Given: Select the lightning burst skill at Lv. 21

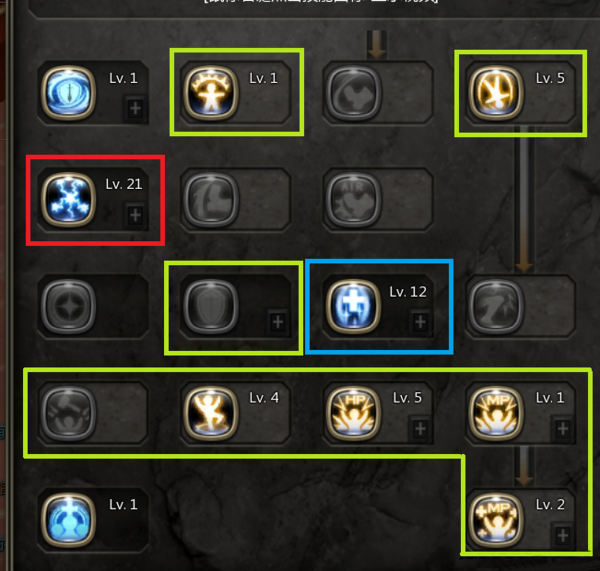Looking at the screenshot, I should point(68,199).
